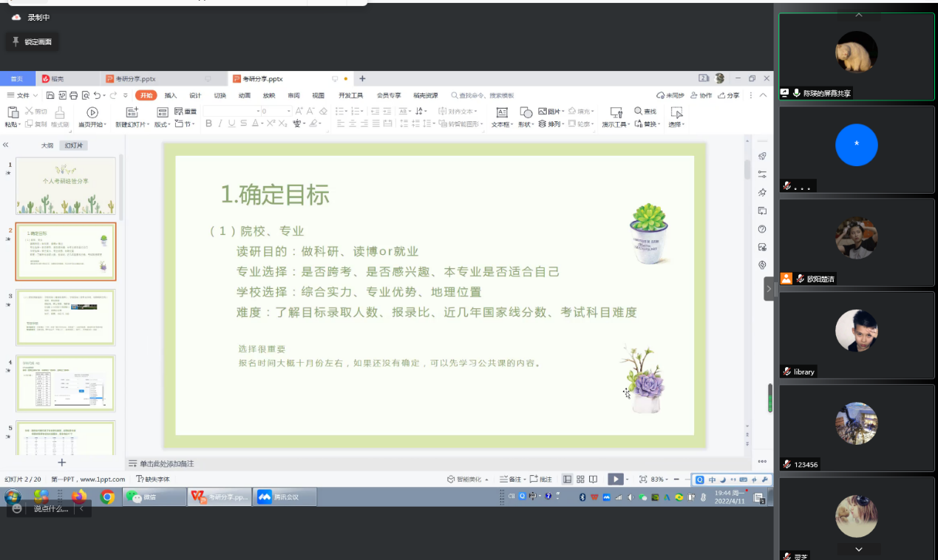
Task: Switch to the 插入 ribbon tab
Action: tap(171, 95)
